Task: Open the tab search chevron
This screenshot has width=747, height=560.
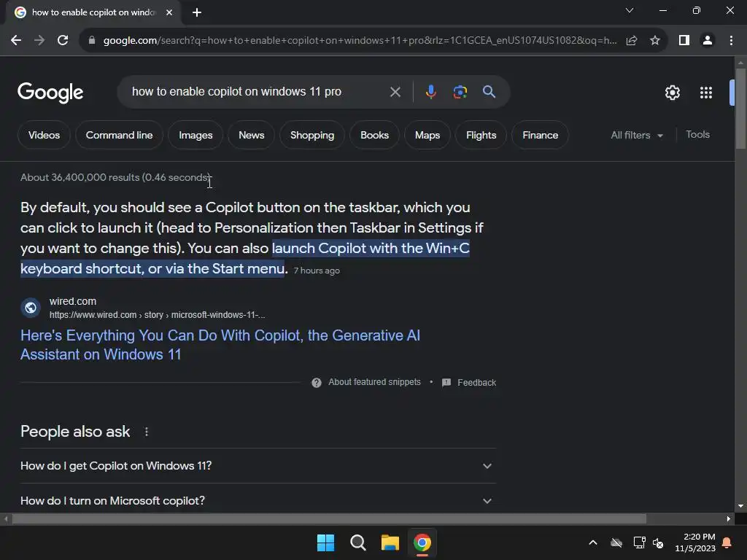Action: [x=630, y=10]
